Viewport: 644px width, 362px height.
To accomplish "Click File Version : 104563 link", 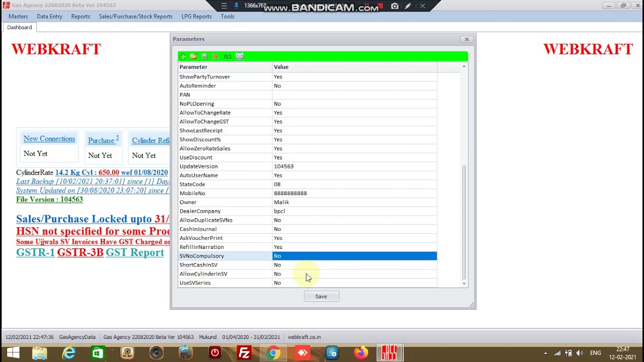I will click(49, 200).
